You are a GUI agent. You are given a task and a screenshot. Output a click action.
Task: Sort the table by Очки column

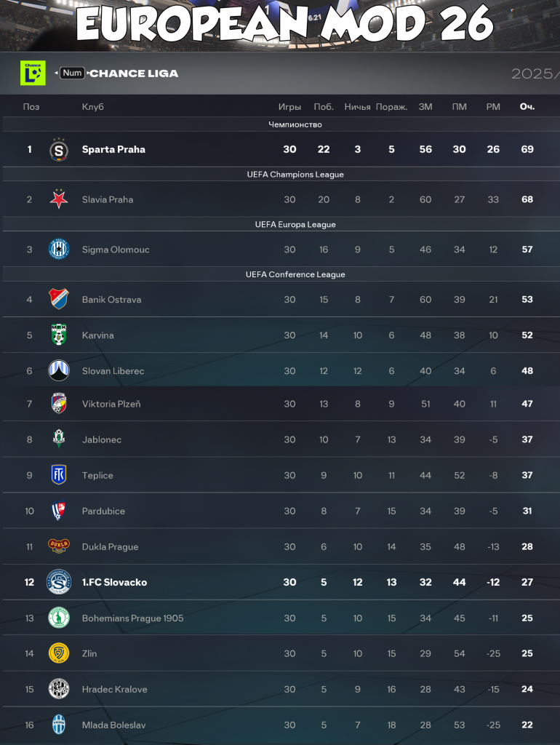click(527, 106)
